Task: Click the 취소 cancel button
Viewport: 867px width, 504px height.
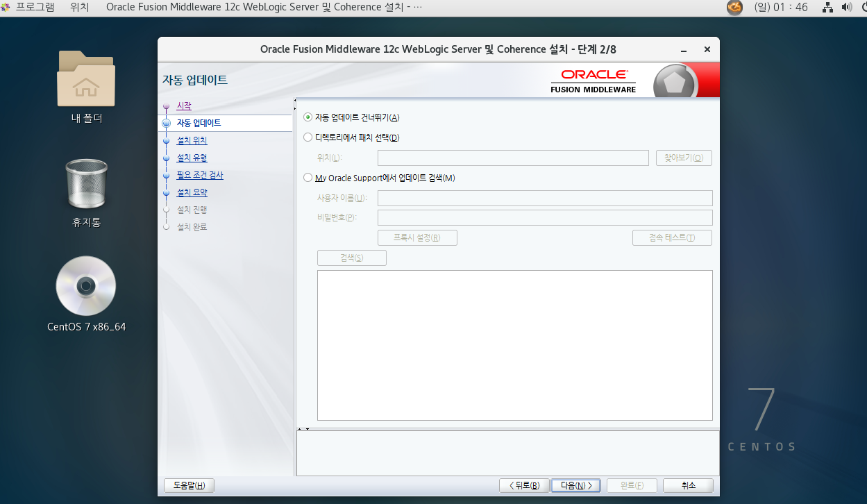Action: pos(688,485)
